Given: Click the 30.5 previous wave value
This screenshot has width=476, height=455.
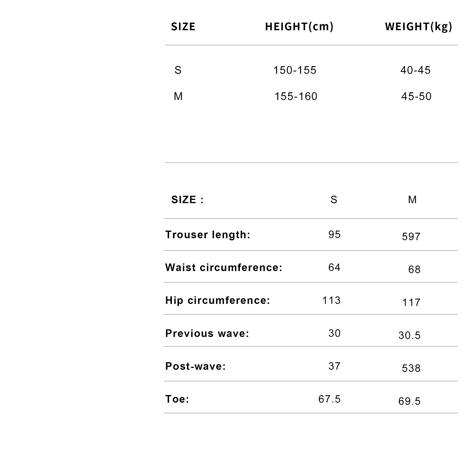Looking at the screenshot, I should point(409,336).
